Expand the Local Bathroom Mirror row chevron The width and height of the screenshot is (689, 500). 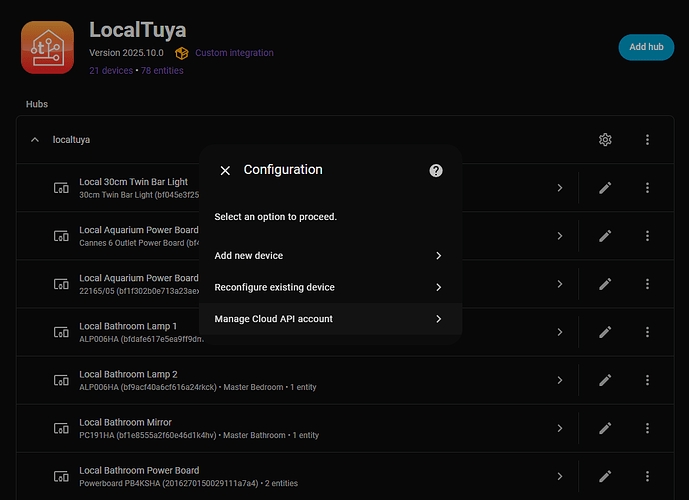tap(560, 428)
